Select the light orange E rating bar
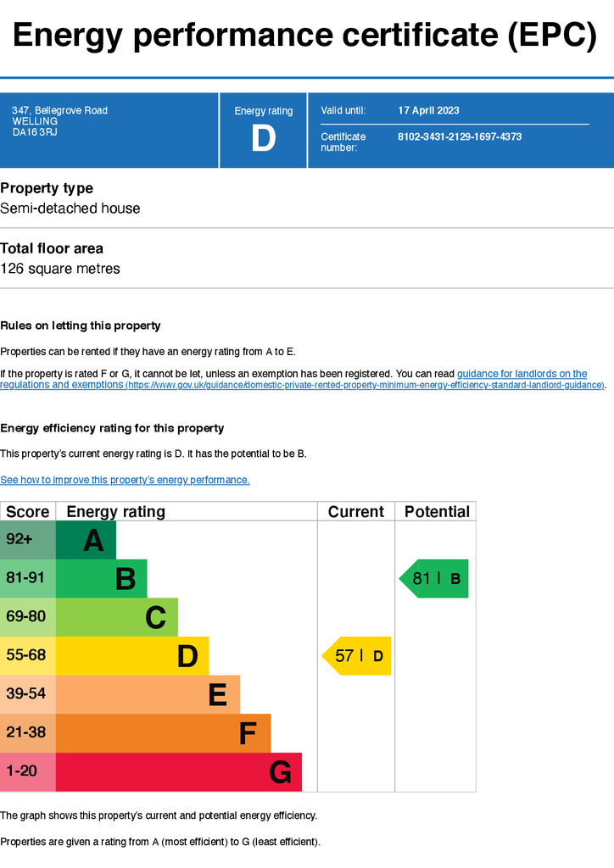Image resolution: width=614 pixels, height=868 pixels. (x=148, y=695)
